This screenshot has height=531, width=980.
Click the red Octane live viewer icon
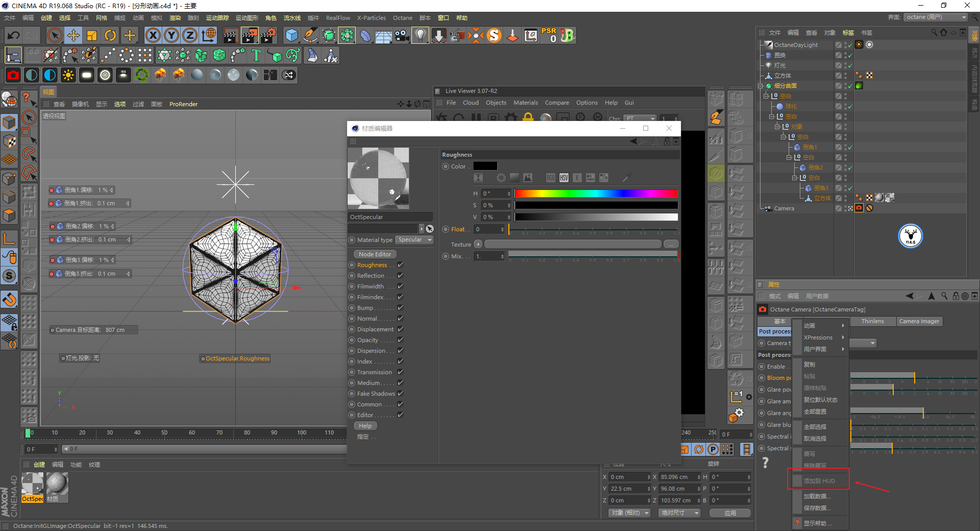(13, 75)
